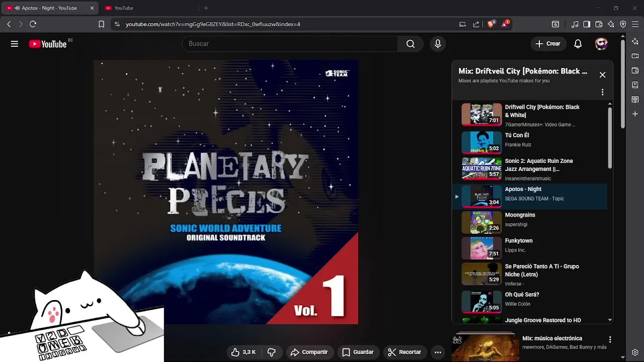
Task: Open the Crear upload menu
Action: [548, 44]
